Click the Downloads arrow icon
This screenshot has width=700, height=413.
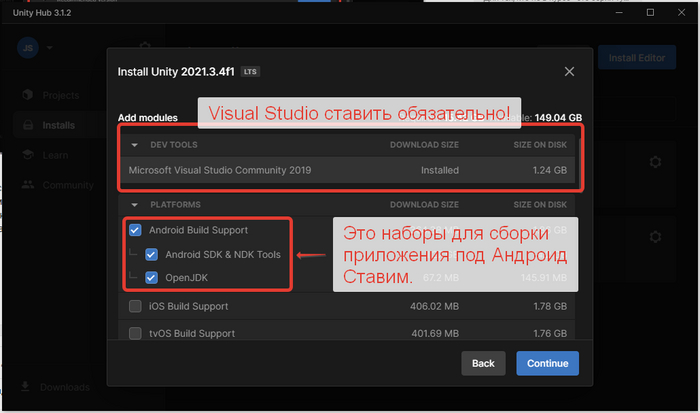tap(25, 387)
